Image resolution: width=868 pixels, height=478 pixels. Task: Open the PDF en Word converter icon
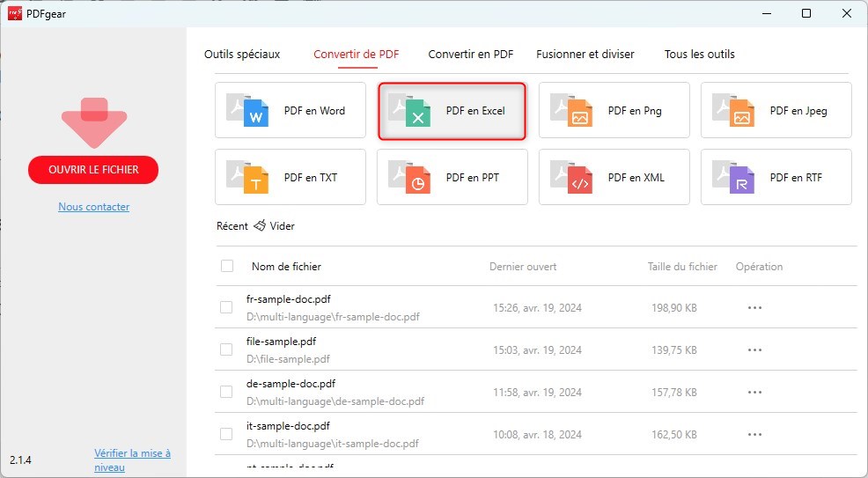point(247,110)
